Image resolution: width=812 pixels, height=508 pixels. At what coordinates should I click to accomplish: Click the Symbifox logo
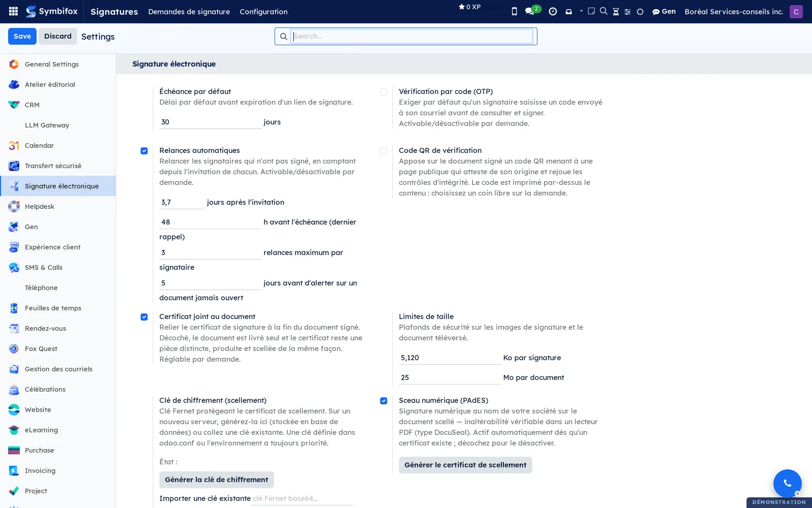52,11
